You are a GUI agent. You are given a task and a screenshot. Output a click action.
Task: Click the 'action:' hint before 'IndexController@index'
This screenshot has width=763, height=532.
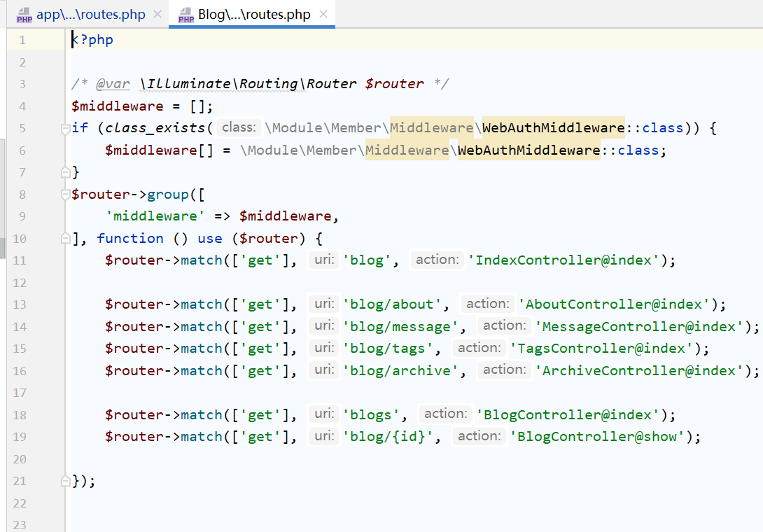coord(437,260)
